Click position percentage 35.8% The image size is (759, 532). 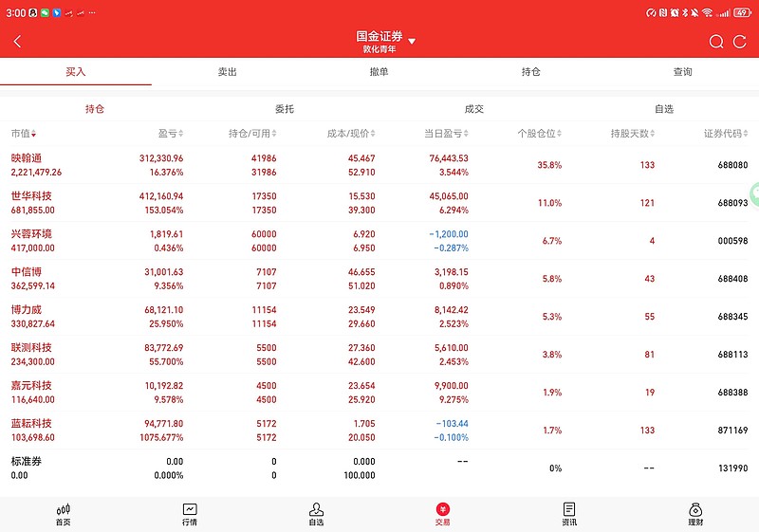pyautogui.click(x=549, y=165)
